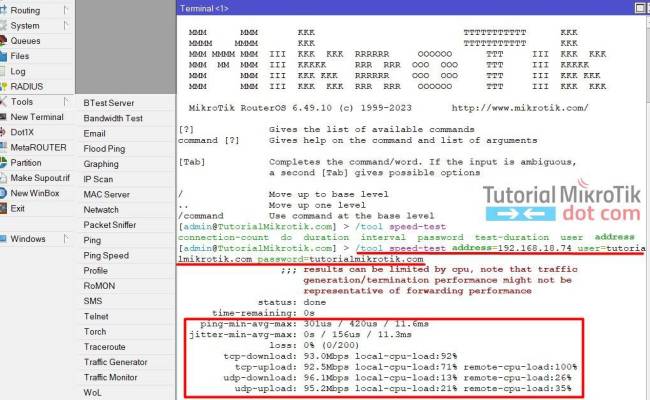The height and width of the screenshot is (400, 650).
Task: Open a New Terminal
Action: tap(37, 117)
